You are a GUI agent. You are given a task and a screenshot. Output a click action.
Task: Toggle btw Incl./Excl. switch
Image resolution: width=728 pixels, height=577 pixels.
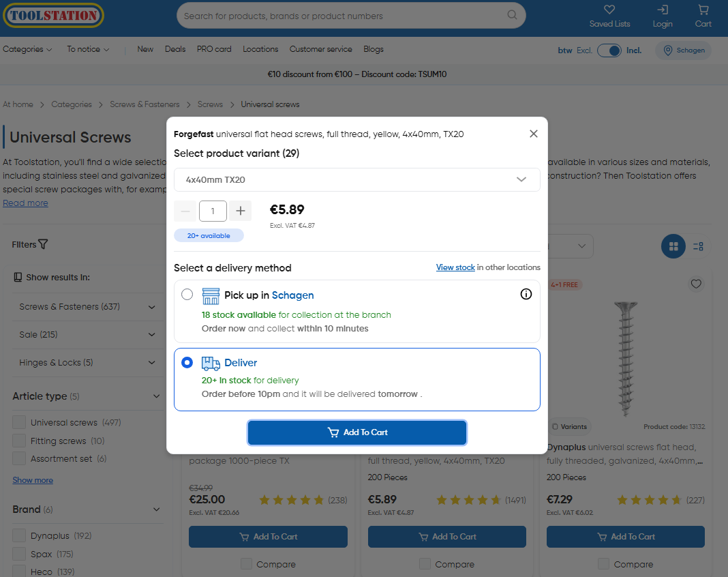pyautogui.click(x=609, y=50)
